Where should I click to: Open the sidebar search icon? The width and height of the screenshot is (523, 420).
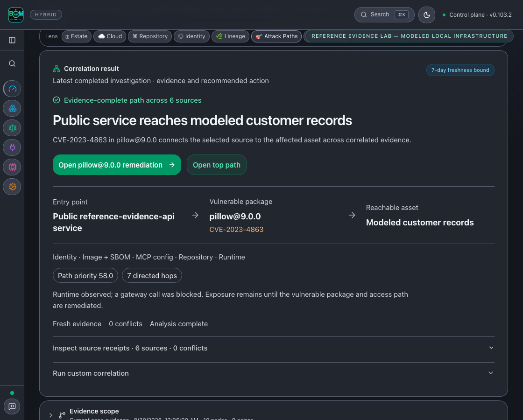pos(12,63)
